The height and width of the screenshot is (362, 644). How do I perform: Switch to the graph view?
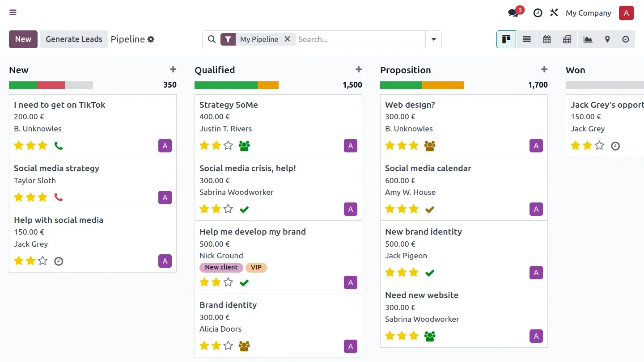click(588, 39)
